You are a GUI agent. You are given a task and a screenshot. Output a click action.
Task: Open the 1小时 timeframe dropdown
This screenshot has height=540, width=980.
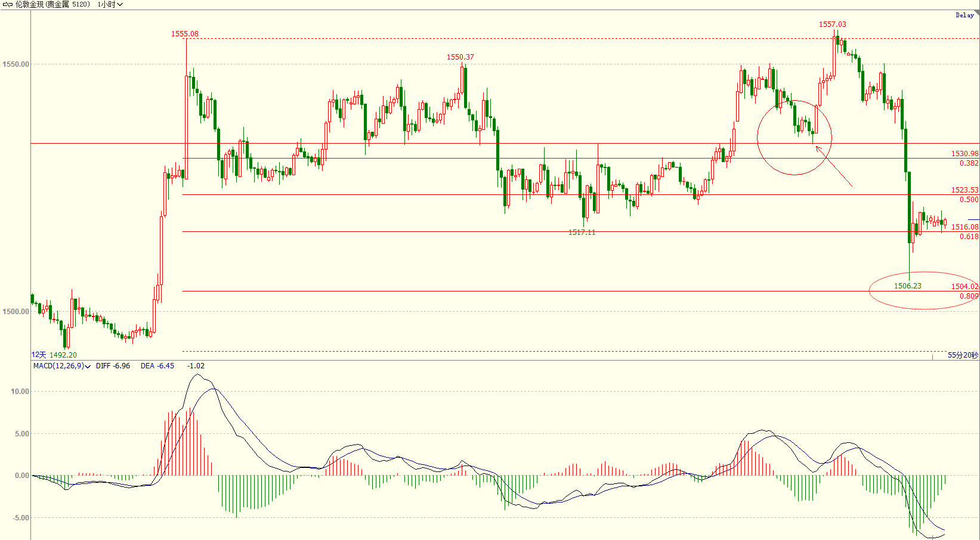pos(110,4)
